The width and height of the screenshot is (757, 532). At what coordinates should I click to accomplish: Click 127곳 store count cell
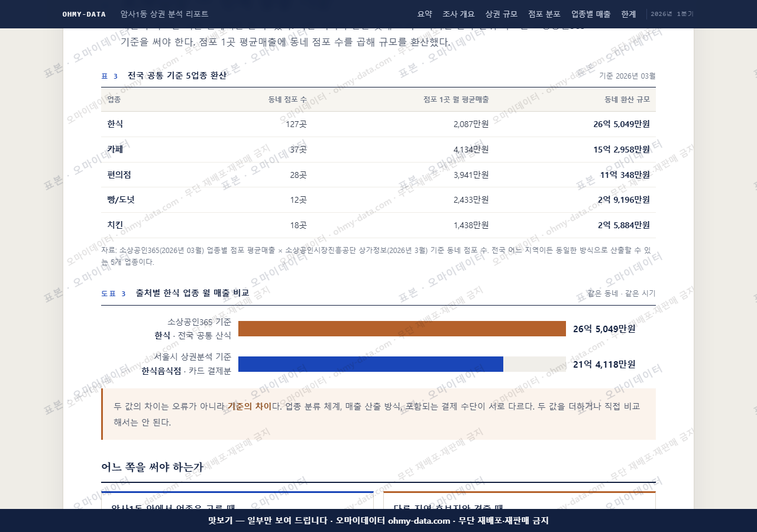click(x=296, y=124)
